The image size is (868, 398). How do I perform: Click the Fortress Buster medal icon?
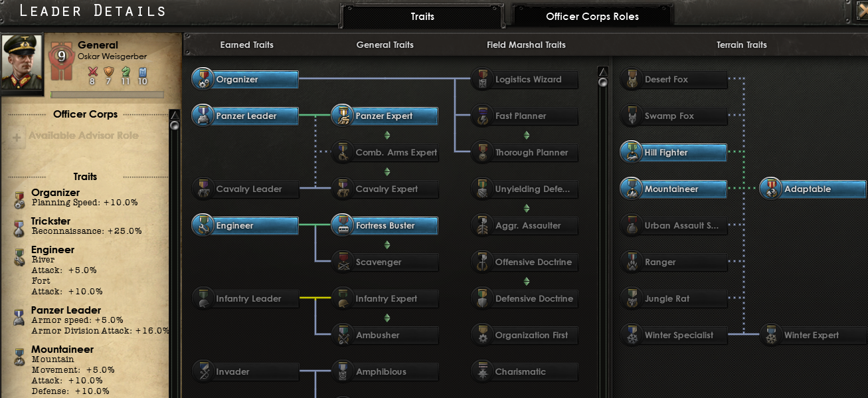pyautogui.click(x=342, y=226)
